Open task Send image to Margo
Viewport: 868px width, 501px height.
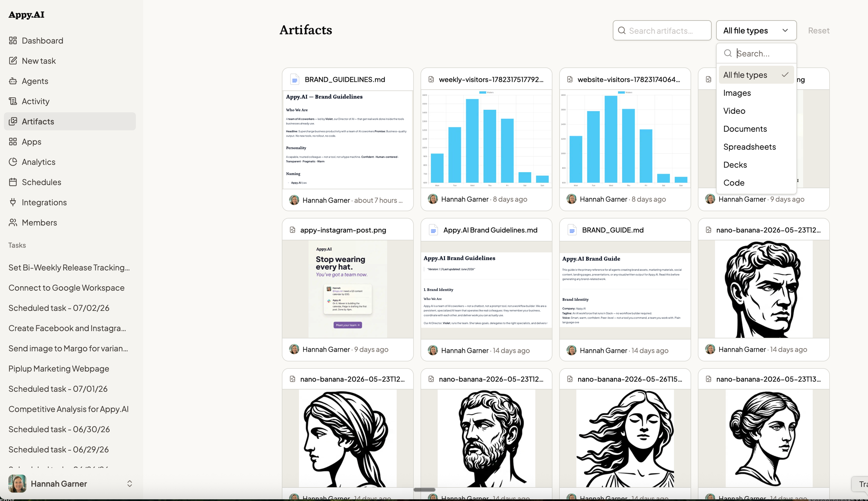(x=68, y=348)
